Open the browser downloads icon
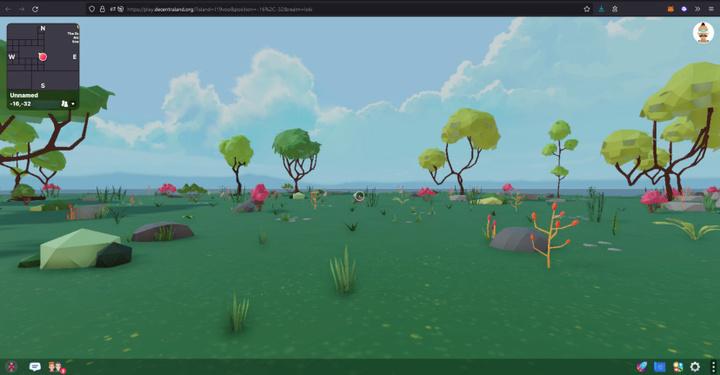720x375 pixels. click(x=602, y=9)
